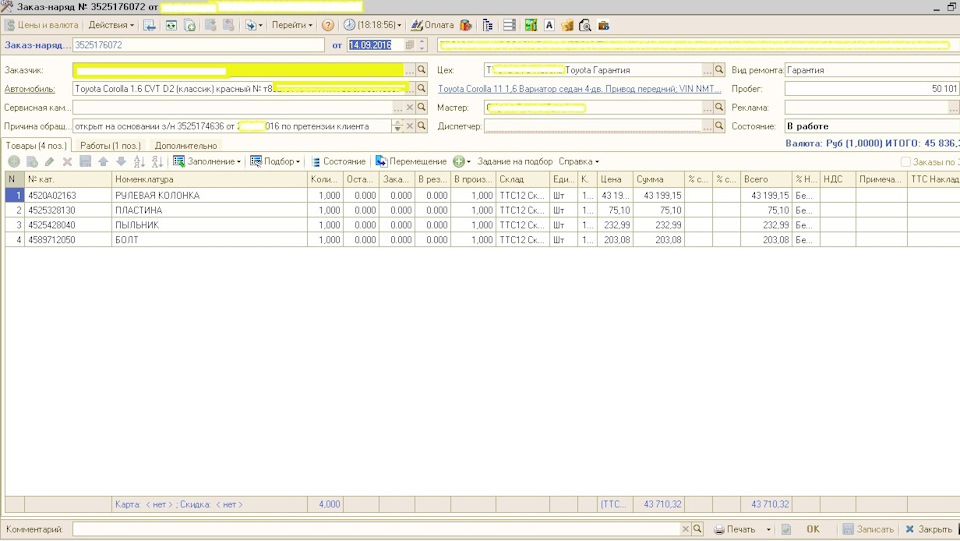Click the calendar icon next to the order date

pos(410,46)
